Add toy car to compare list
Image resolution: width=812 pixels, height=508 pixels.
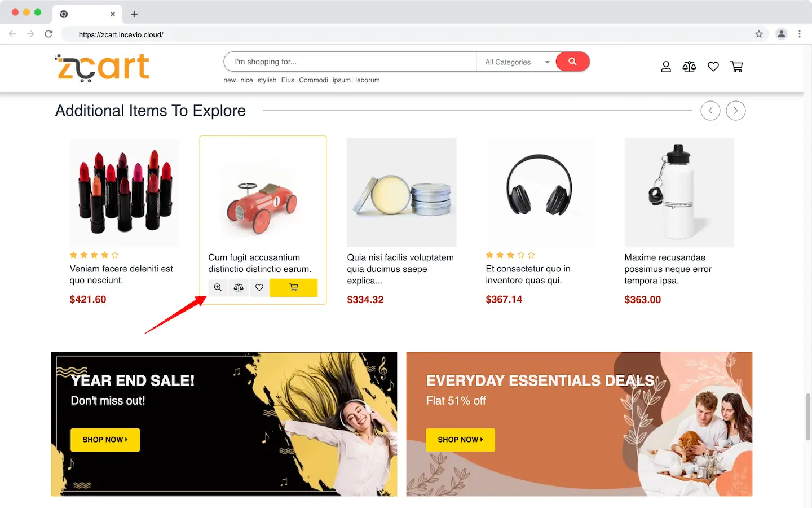click(x=239, y=288)
